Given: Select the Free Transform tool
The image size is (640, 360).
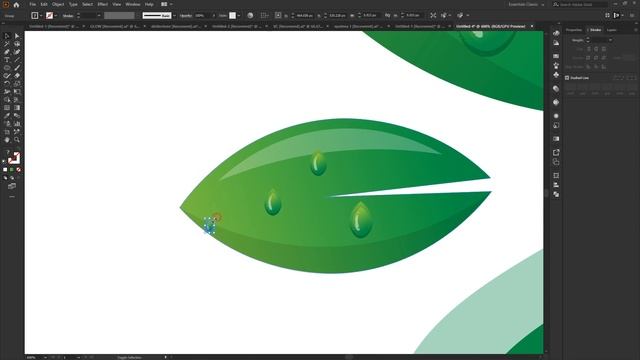Looking at the screenshot, I should coord(17,91).
